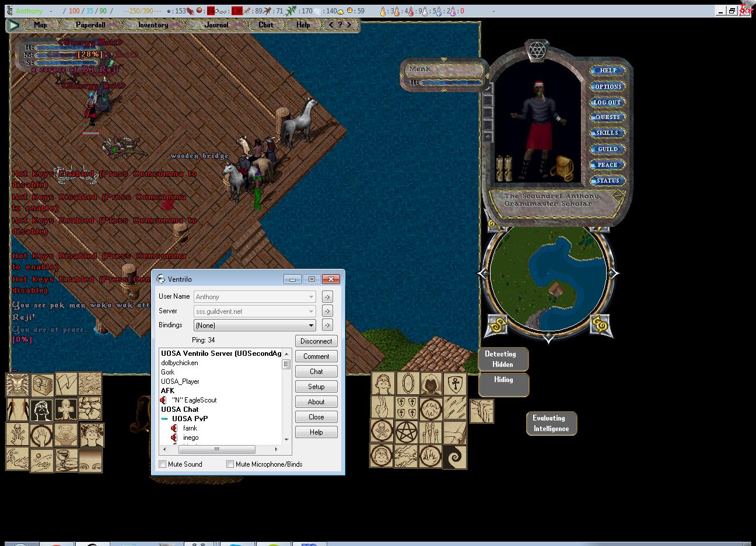Click the Disconnect button in Ventrilo
The width and height of the screenshot is (756, 546).
pos(316,341)
